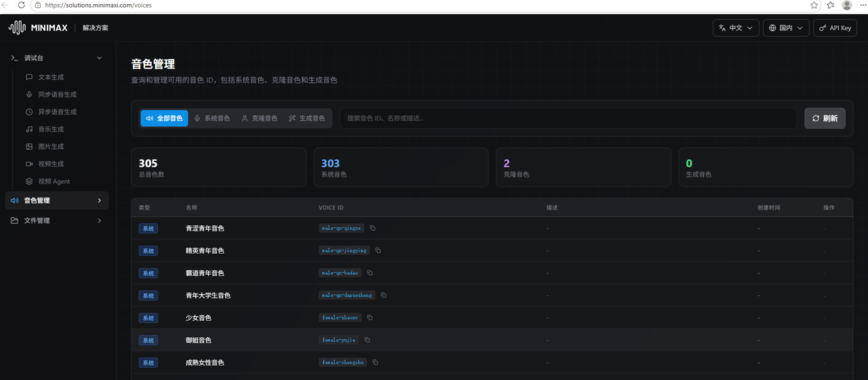Click the browser back arrow
Image resolution: width=868 pixels, height=380 pixels.
coord(6,5)
